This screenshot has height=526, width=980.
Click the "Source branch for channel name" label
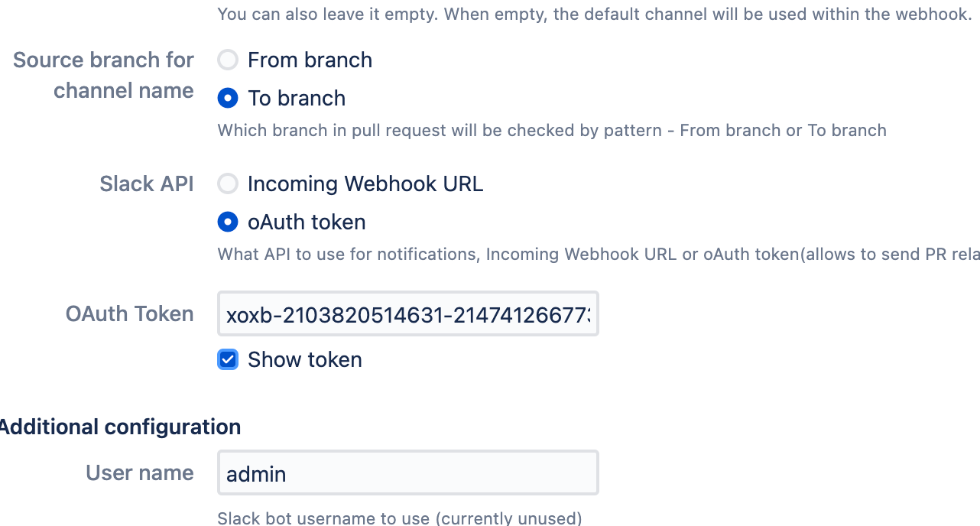(104, 75)
